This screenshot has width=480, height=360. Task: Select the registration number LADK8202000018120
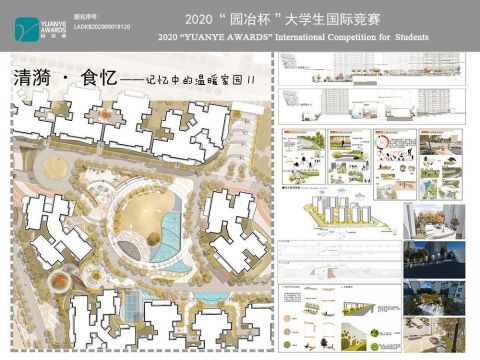point(102,27)
